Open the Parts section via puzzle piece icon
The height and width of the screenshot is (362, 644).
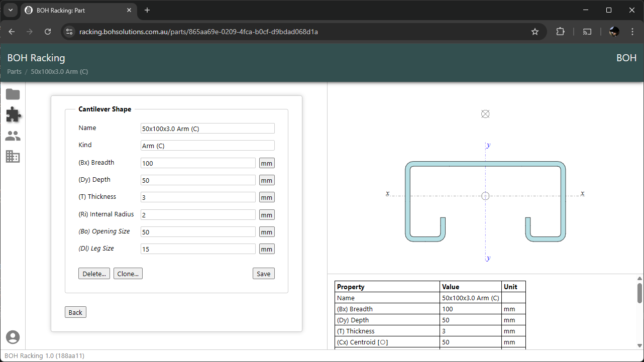pos(13,114)
